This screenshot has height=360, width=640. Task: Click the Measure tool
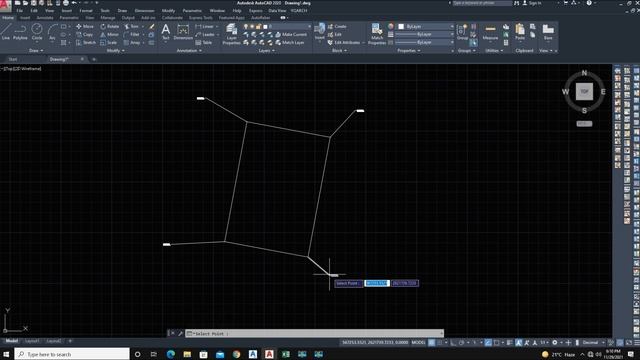click(x=490, y=32)
